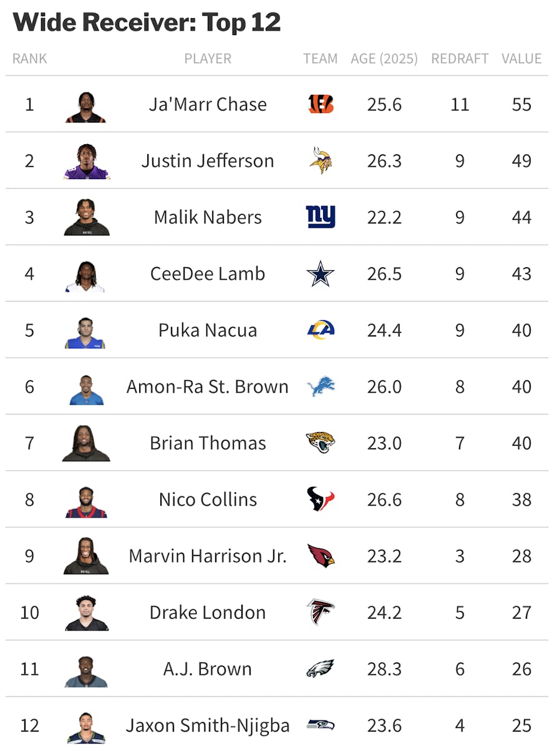Click the Philadelphia Eagles logo
Image resolution: width=552 pixels, height=756 pixels.
(x=321, y=669)
